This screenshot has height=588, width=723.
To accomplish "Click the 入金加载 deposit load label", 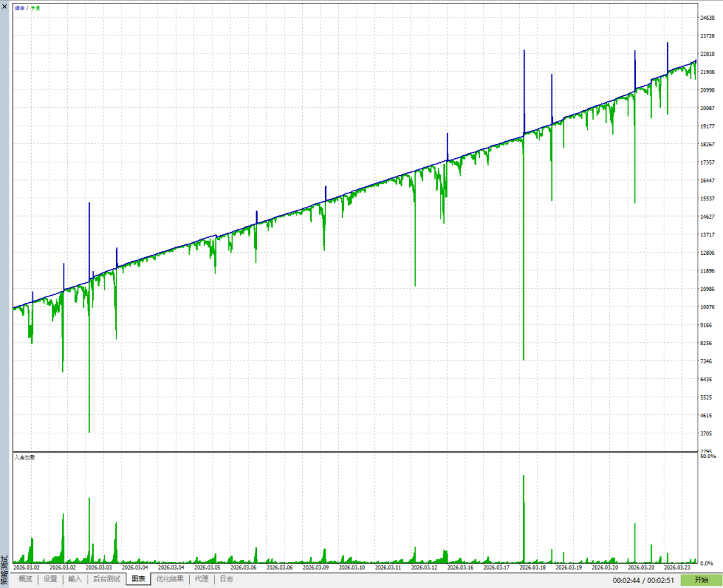I will [25, 457].
